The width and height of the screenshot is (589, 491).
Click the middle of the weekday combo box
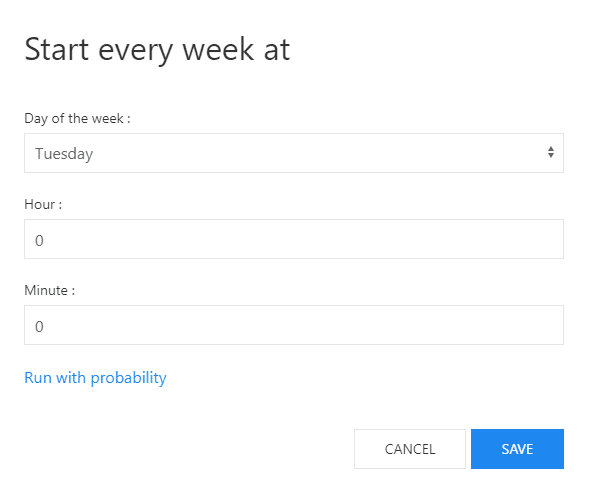click(x=294, y=153)
